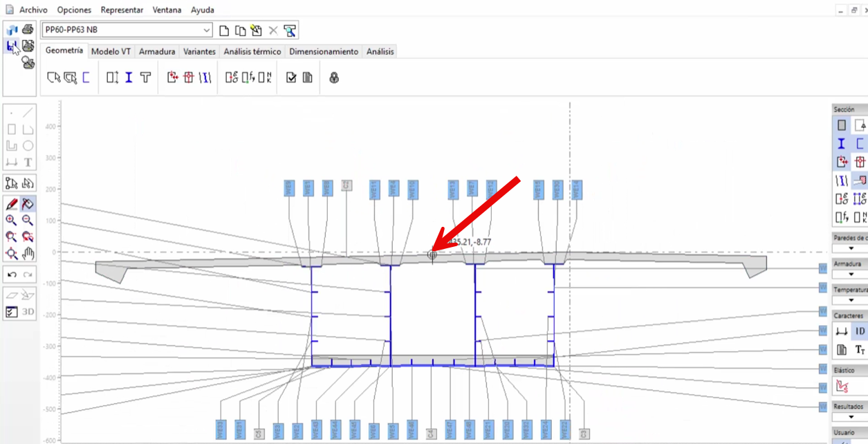Click the T-section profile icon
Viewport: 868px width, 444px height.
(145, 77)
